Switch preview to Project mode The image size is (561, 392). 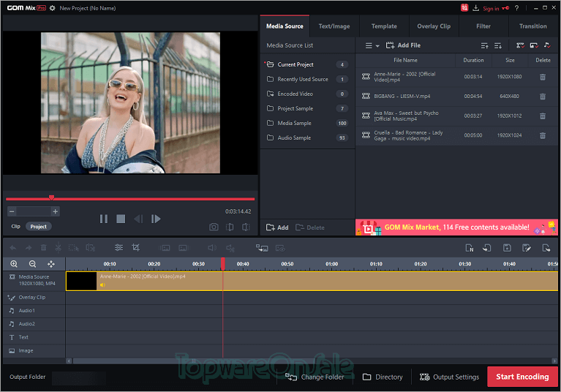pos(38,227)
